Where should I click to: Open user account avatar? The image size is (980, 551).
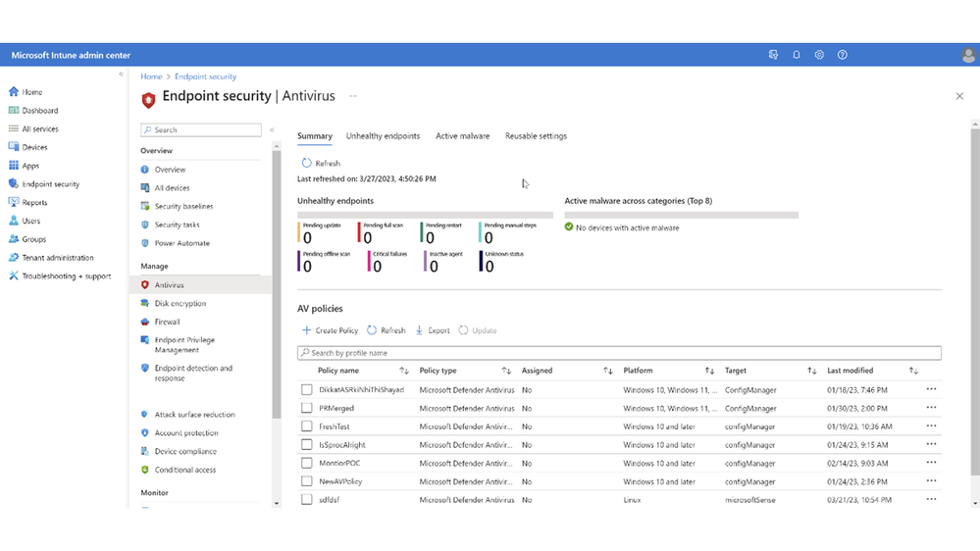point(968,55)
